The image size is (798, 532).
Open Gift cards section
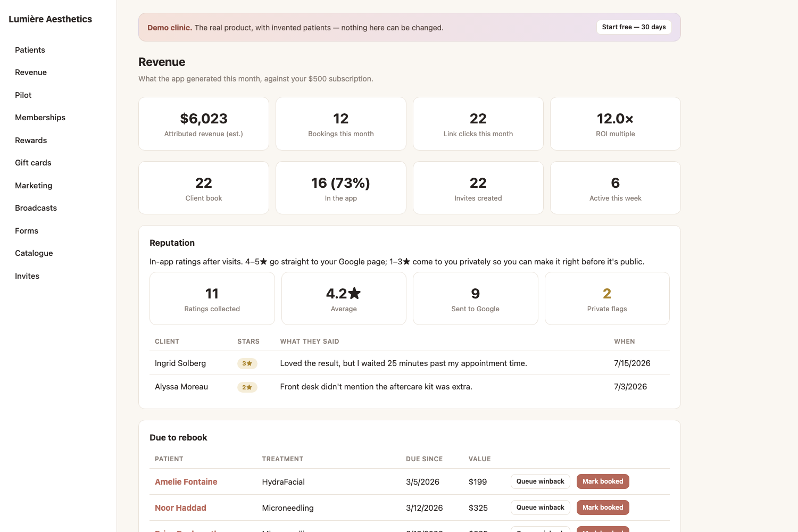(x=33, y=163)
